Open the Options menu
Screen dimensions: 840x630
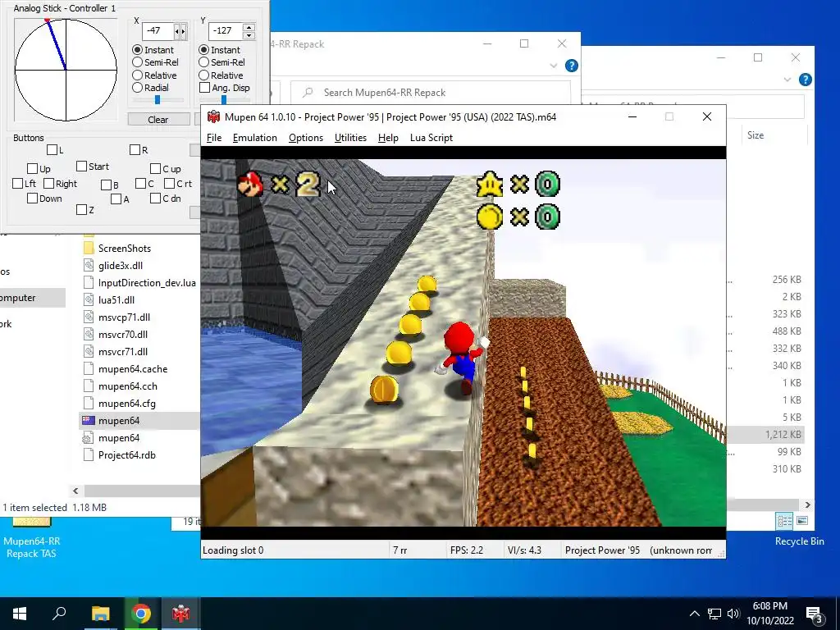coord(306,138)
